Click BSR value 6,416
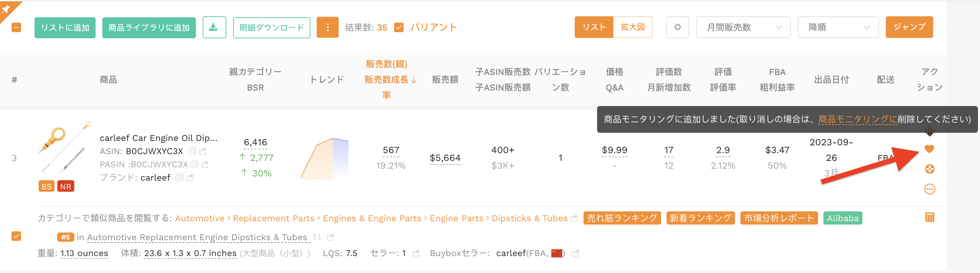The width and height of the screenshot is (980, 273). coord(255,142)
